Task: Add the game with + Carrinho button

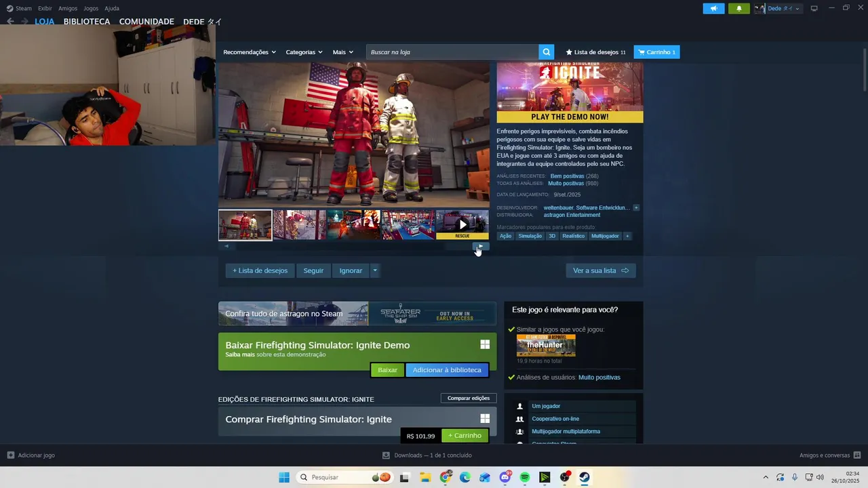Action: click(x=465, y=436)
